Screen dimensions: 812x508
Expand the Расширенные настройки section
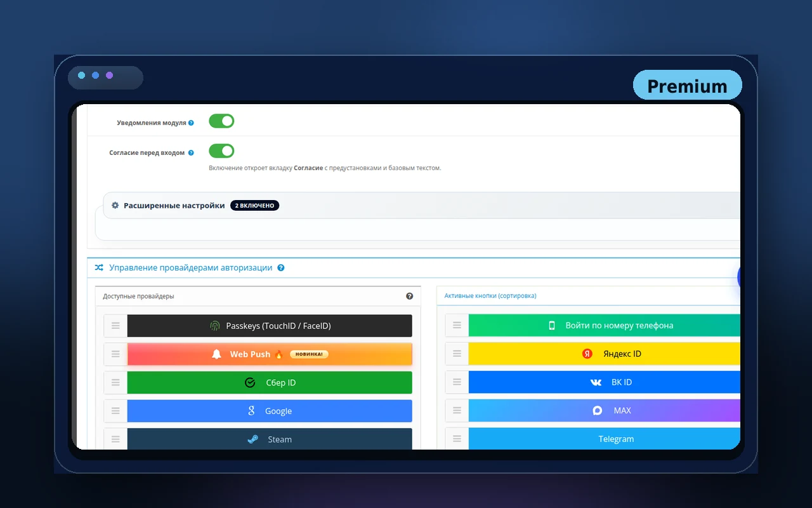coord(174,206)
